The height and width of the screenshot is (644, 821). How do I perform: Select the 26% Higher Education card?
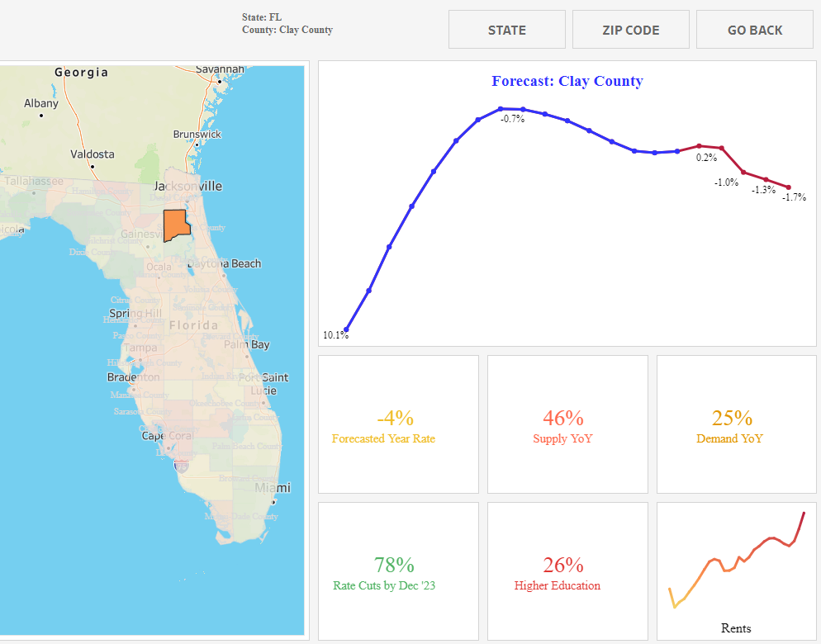pyautogui.click(x=567, y=571)
